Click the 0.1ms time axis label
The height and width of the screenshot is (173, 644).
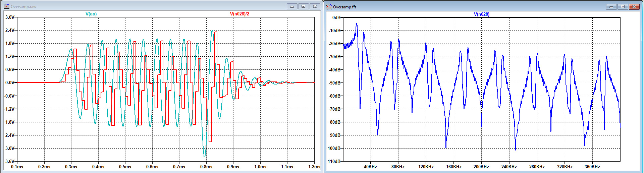pos(17,167)
